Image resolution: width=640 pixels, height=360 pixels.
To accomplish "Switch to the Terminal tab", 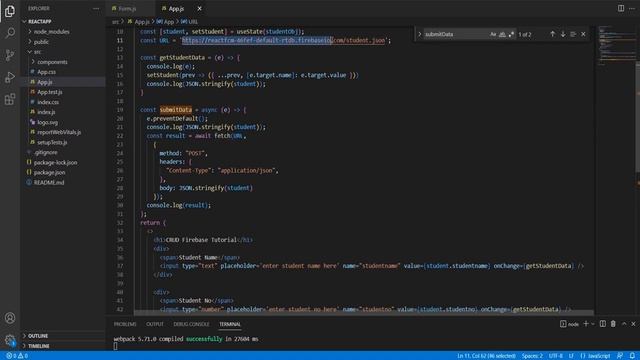I will tap(230, 324).
